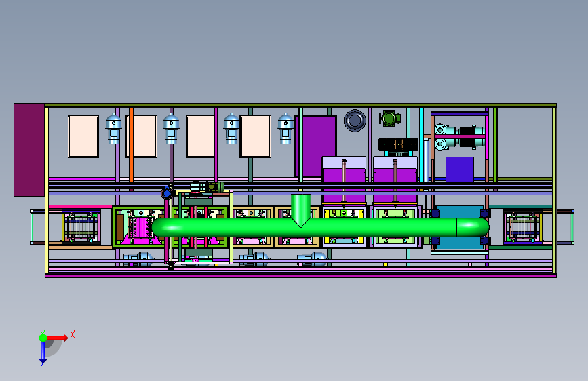Image resolution: width=588 pixels, height=381 pixels.
Task: Select the maroon cabinet at the left end
Action: 29,150
